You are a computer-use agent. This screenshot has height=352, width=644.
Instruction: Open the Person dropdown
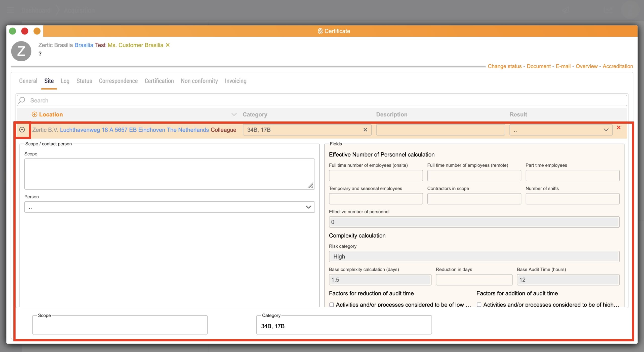click(169, 207)
